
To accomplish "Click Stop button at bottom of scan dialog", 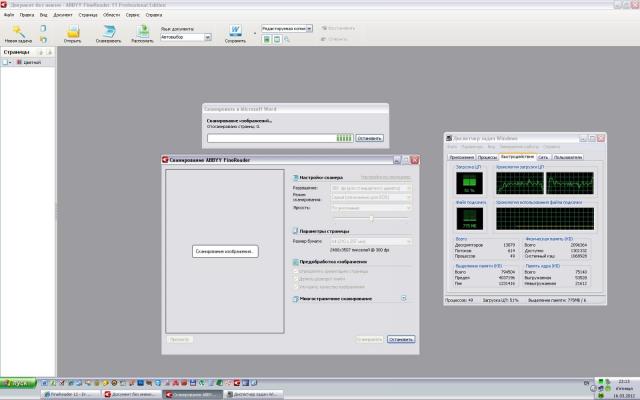I will click(401, 339).
